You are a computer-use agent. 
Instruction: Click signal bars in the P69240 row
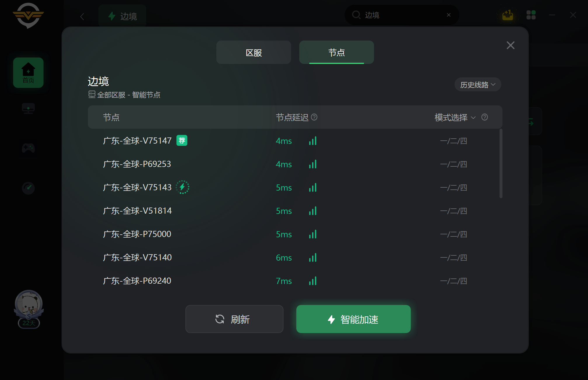(313, 281)
